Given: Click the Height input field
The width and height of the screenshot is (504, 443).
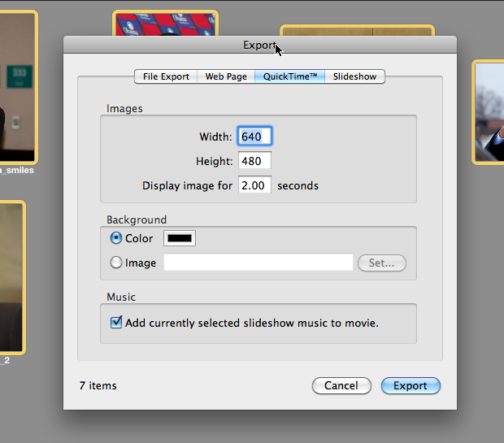Looking at the screenshot, I should pos(254,161).
